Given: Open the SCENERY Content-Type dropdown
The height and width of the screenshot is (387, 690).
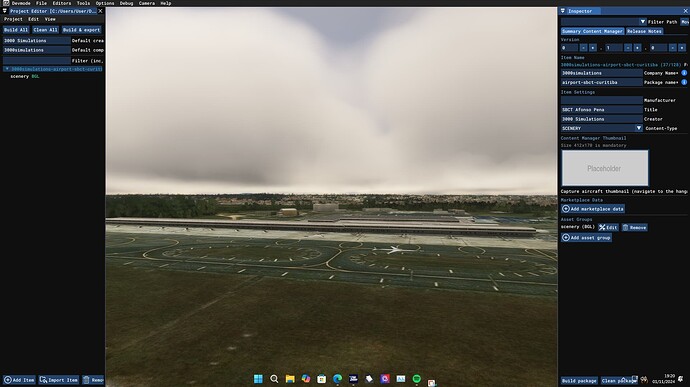Looking at the screenshot, I should [x=602, y=128].
